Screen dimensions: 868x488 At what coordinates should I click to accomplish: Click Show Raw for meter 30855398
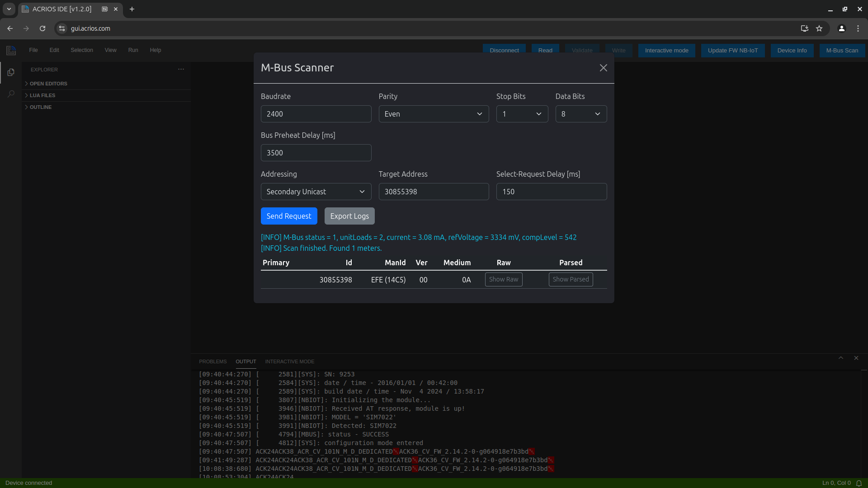[504, 279]
